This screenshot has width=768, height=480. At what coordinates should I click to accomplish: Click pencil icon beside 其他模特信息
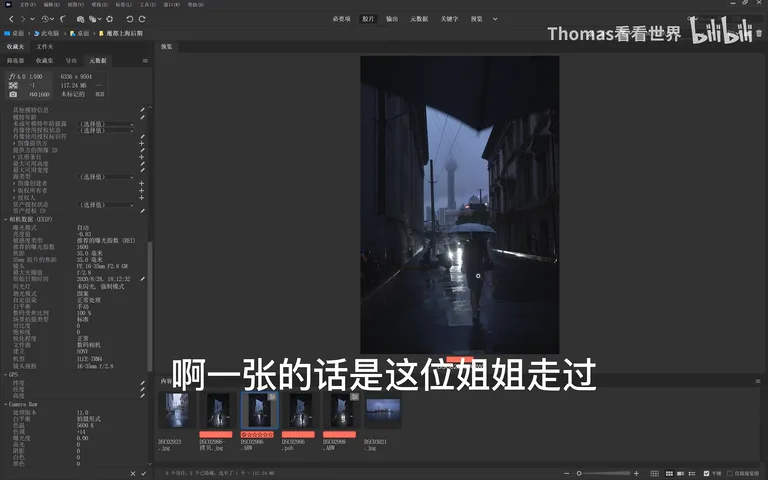[143, 110]
